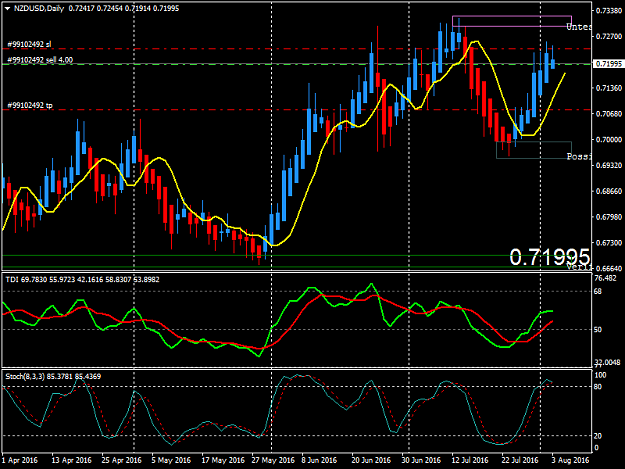Click the 80 level on Stoch scale

click(x=598, y=387)
